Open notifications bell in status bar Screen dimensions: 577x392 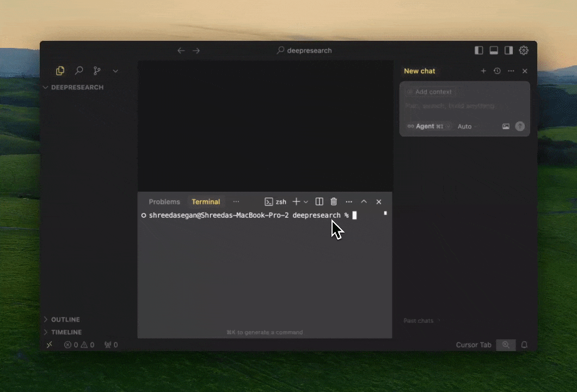point(525,345)
